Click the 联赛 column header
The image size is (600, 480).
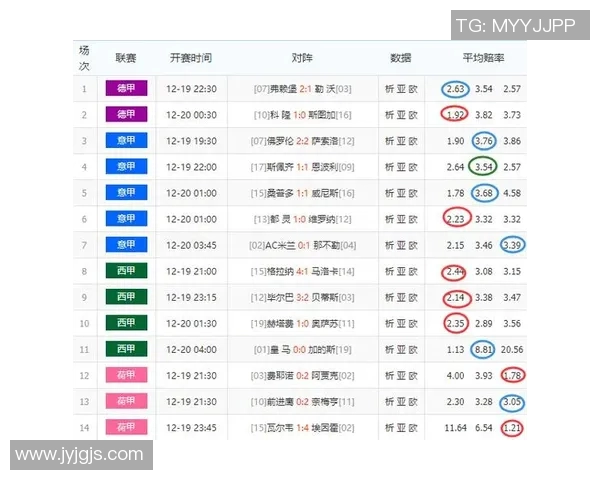point(126,58)
